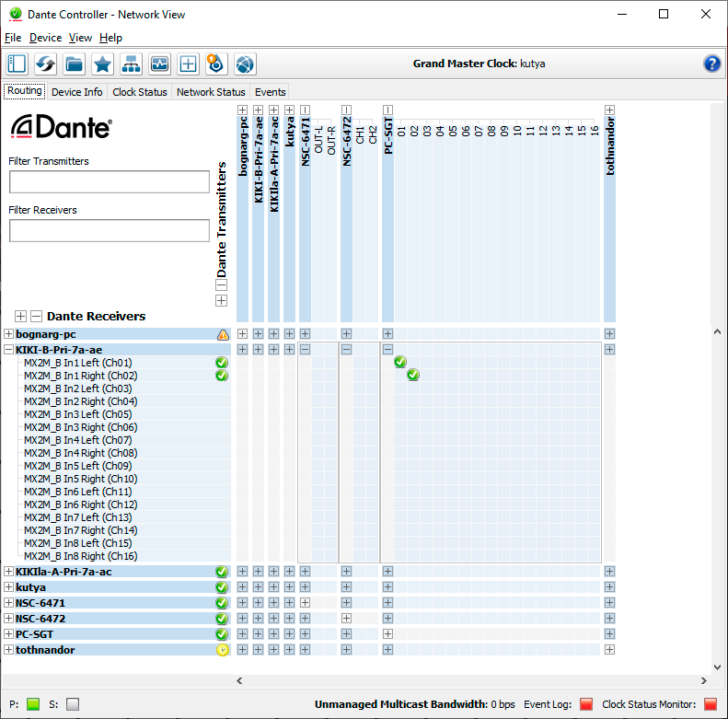Open the Help menu

(110, 38)
